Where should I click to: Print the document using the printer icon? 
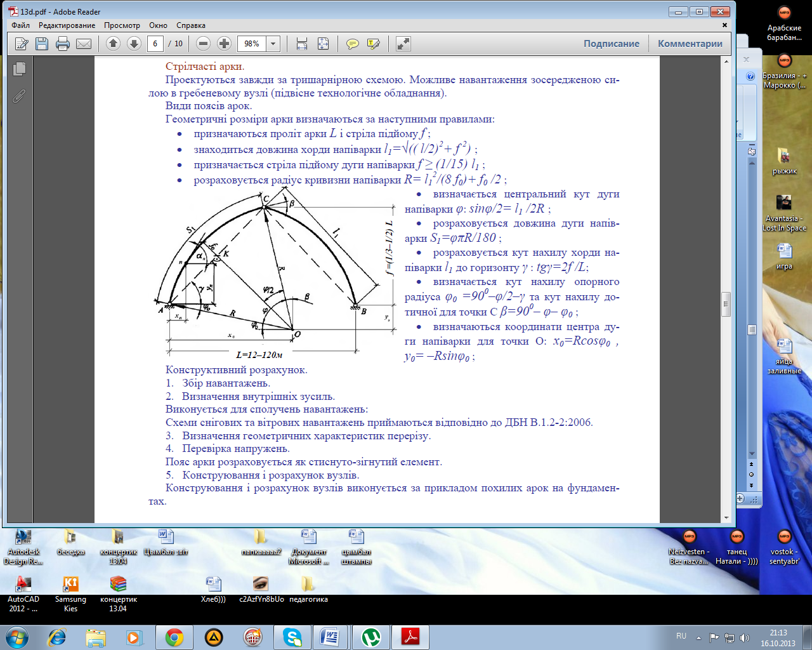click(62, 44)
